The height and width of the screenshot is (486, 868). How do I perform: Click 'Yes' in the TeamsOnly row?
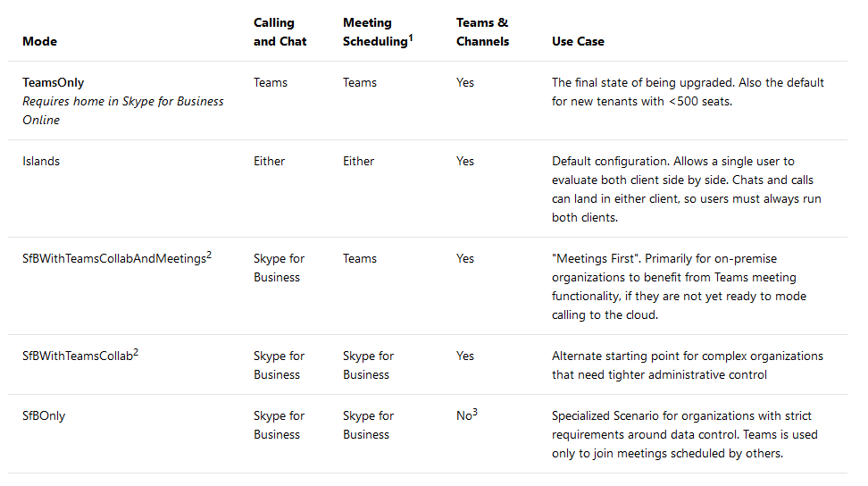(x=465, y=82)
